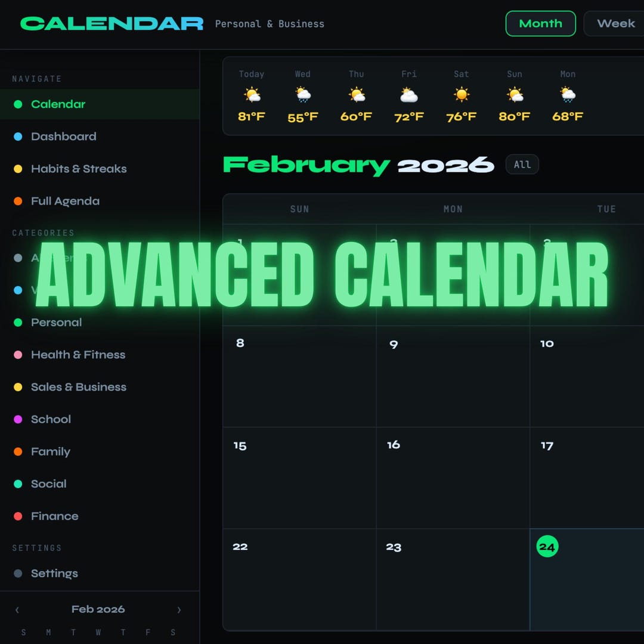Screen dimensions: 644x644
Task: Select the School category
Action: tap(100, 419)
